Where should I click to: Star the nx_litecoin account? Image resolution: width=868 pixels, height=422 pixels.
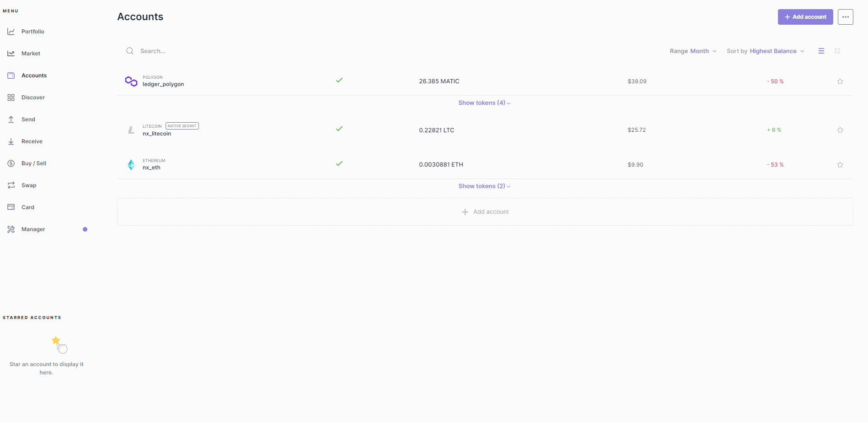pos(840,130)
